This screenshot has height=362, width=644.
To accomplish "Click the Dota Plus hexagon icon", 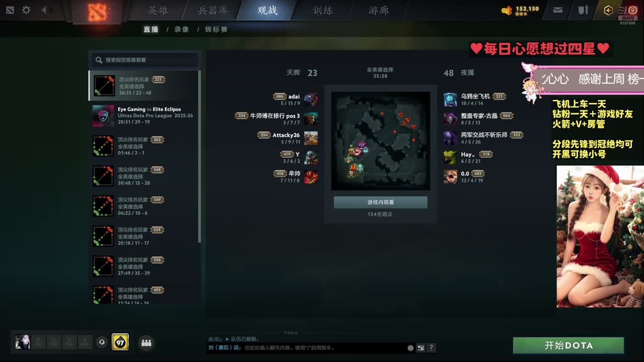I will coord(608,10).
